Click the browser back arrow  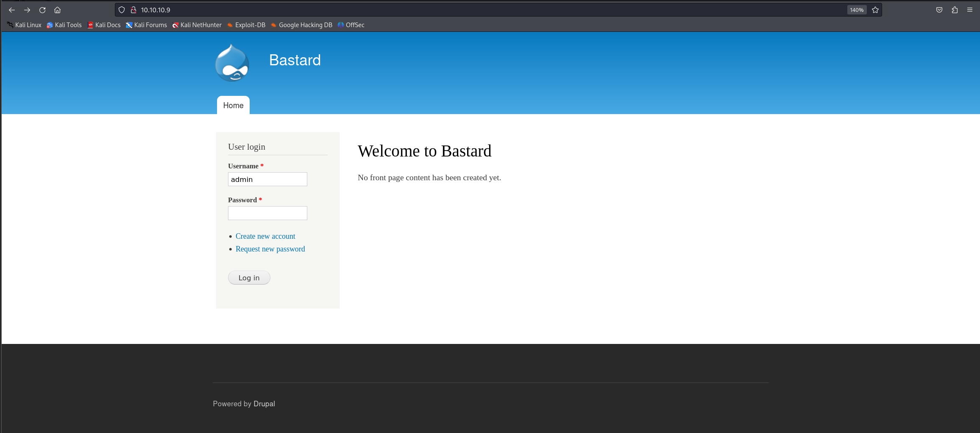pos(12,10)
